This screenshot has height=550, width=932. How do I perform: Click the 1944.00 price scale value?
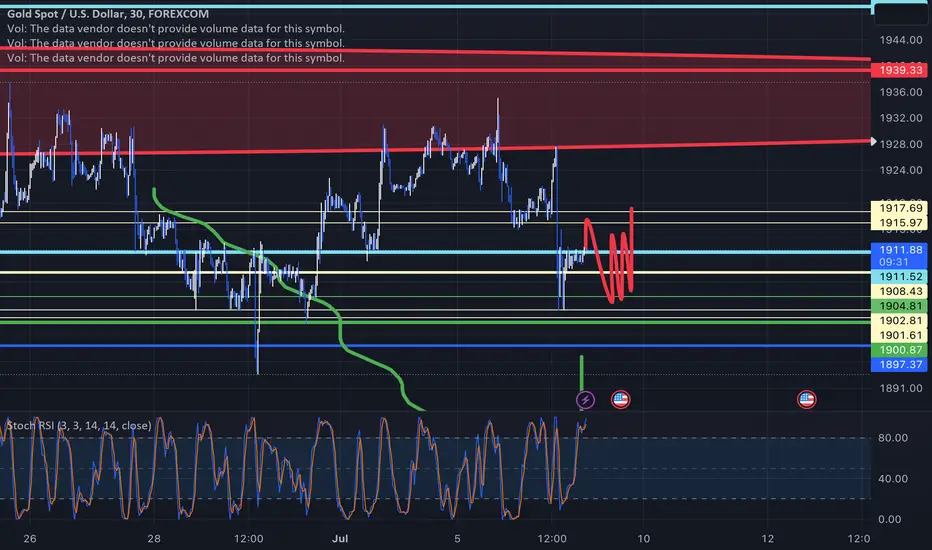[901, 40]
